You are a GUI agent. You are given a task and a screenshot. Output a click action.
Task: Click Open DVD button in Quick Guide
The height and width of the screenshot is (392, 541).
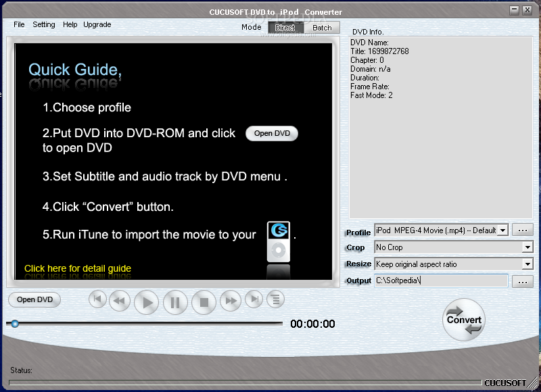(272, 133)
